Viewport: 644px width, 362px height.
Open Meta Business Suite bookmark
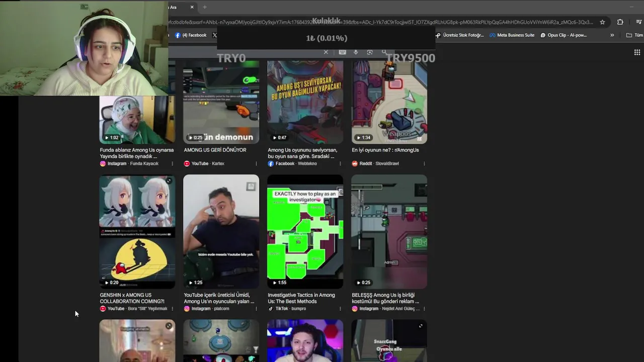tap(512, 35)
